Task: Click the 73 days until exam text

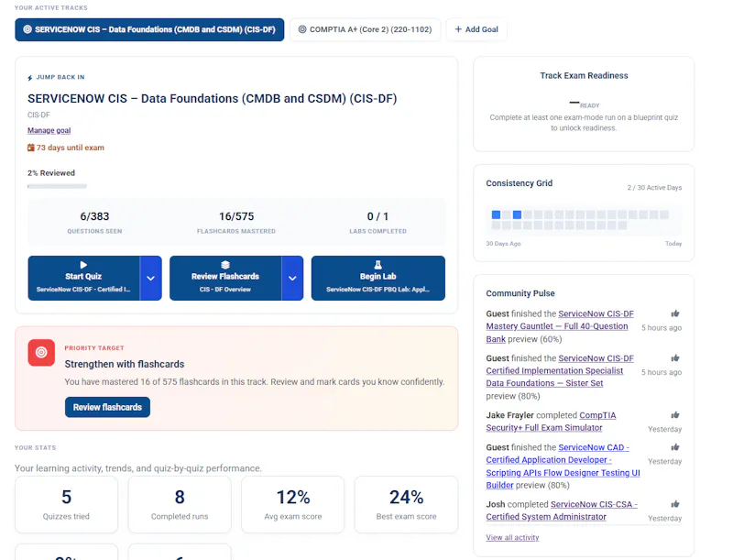Action: coord(71,148)
